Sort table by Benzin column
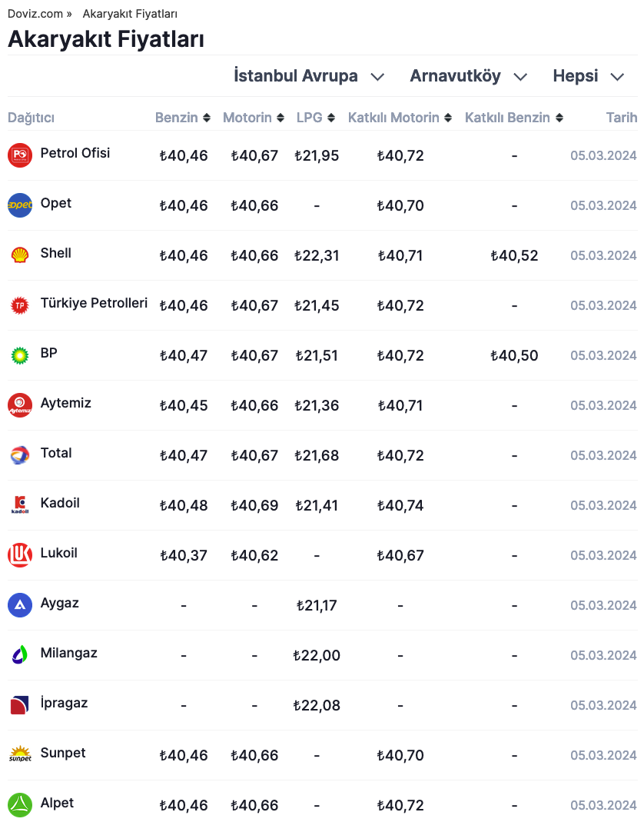Image resolution: width=644 pixels, height=822 pixels. [182, 118]
